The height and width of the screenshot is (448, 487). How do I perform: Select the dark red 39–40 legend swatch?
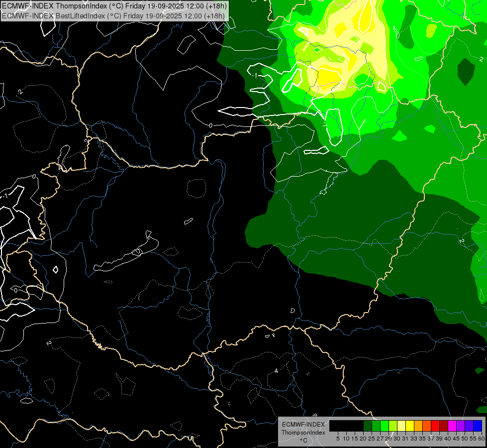click(444, 426)
